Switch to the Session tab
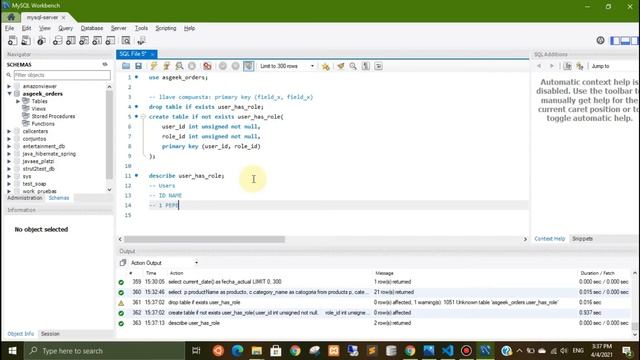This screenshot has height=360, width=640. click(x=50, y=334)
